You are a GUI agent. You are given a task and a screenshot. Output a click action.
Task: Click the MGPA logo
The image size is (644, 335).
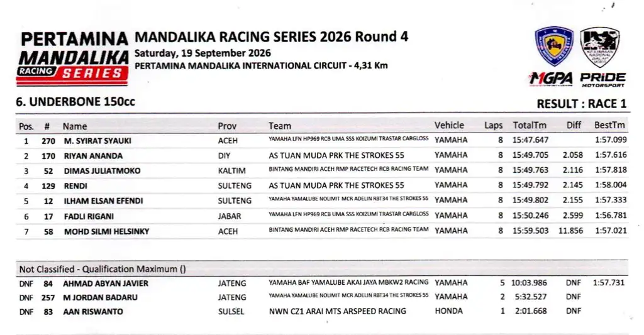point(551,79)
